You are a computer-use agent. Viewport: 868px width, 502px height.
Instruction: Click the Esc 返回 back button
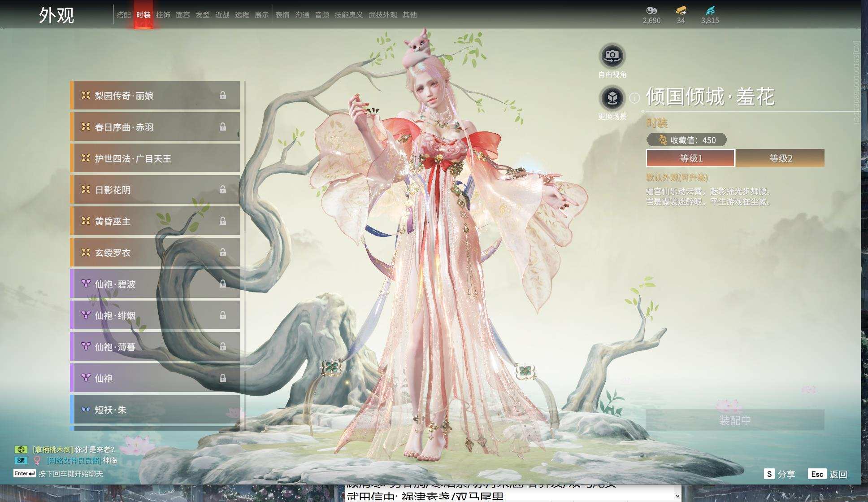coord(828,474)
